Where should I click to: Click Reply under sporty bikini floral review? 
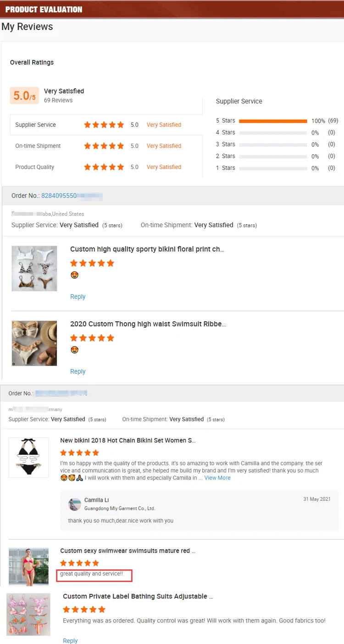coord(78,297)
